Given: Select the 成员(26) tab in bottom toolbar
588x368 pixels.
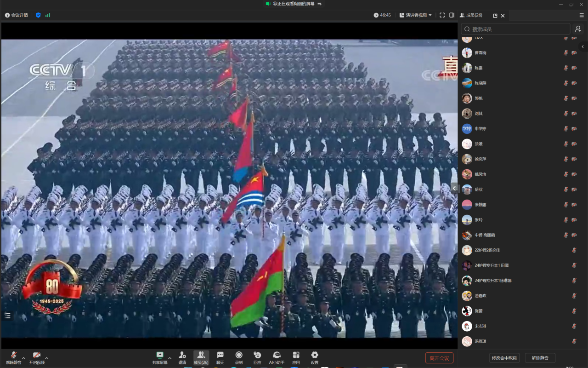Looking at the screenshot, I should tap(201, 357).
